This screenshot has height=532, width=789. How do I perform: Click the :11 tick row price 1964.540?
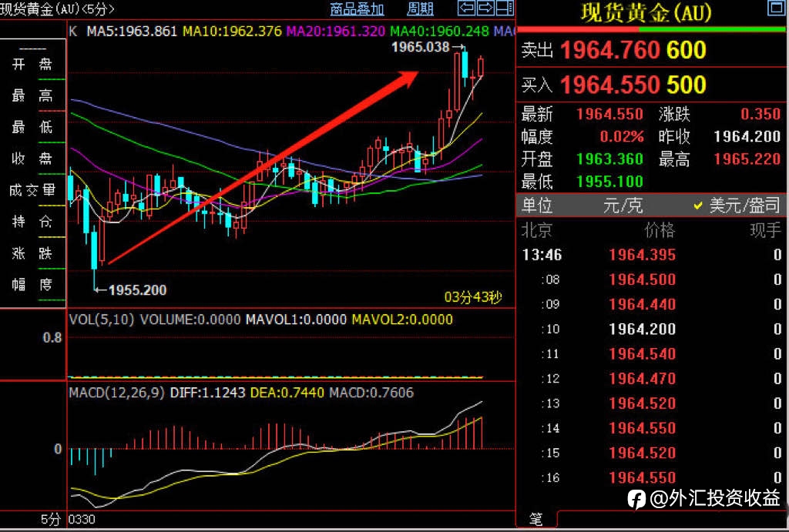coord(642,354)
